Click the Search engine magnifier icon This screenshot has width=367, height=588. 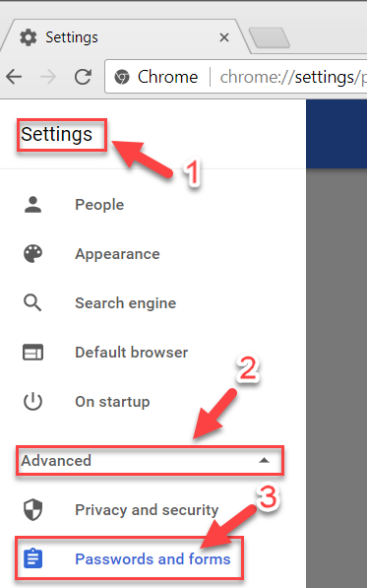tap(32, 303)
